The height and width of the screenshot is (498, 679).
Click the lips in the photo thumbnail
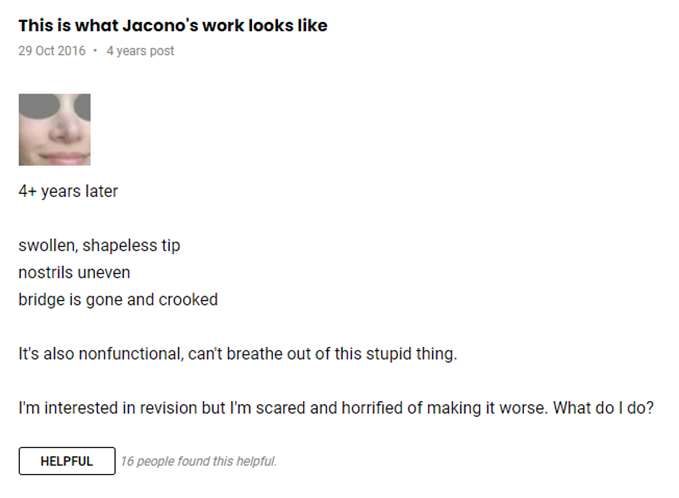point(59,156)
